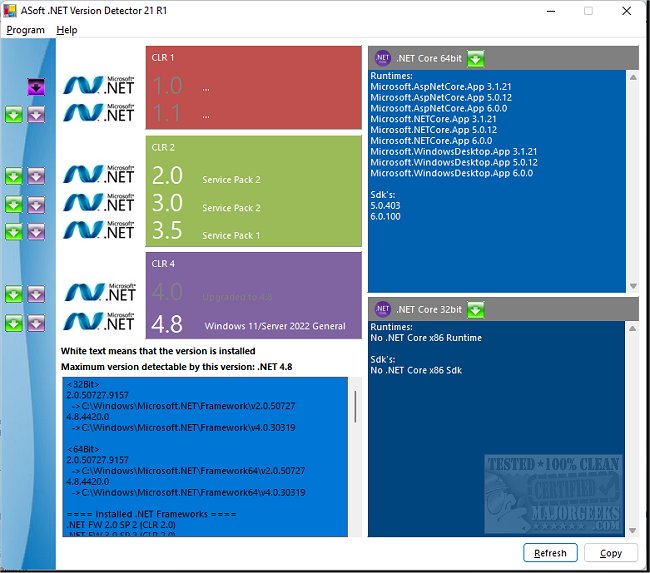
Task: Click 'No .NET Core x86 Sdk' text
Action: tap(416, 370)
